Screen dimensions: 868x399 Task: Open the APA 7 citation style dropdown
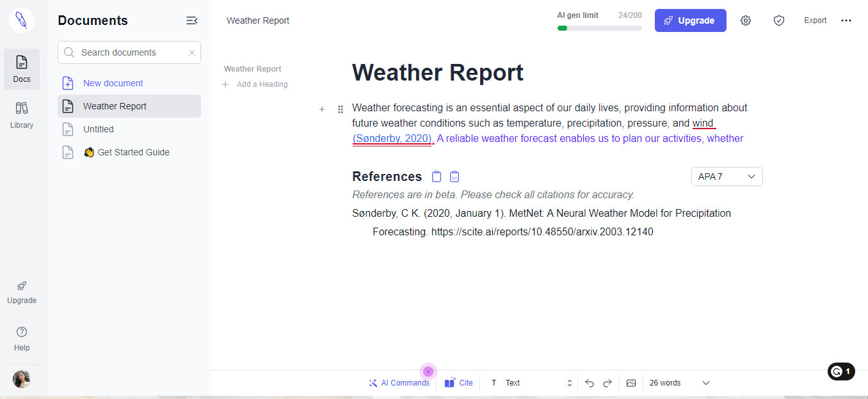727,176
